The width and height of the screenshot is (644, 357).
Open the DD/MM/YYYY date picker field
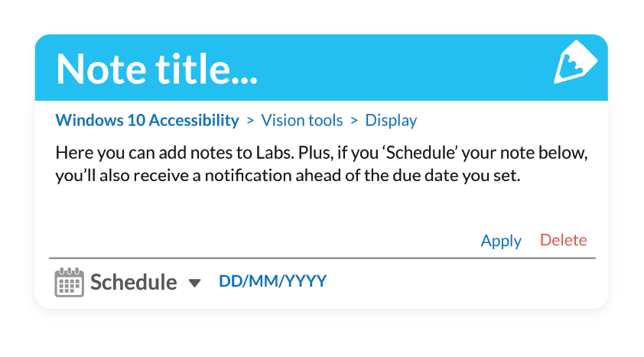click(x=273, y=281)
